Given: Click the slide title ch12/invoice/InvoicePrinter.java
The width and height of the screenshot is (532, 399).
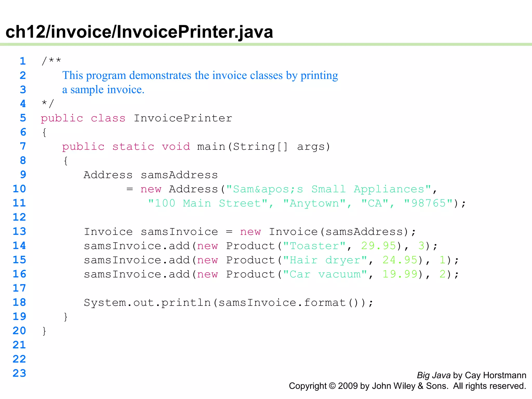Looking at the screenshot, I should tap(139, 32).
